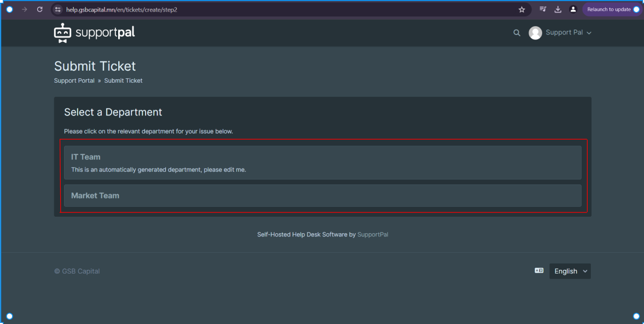Click the media control playlist icon
Viewport: 644px width, 324px height.
point(543,9)
